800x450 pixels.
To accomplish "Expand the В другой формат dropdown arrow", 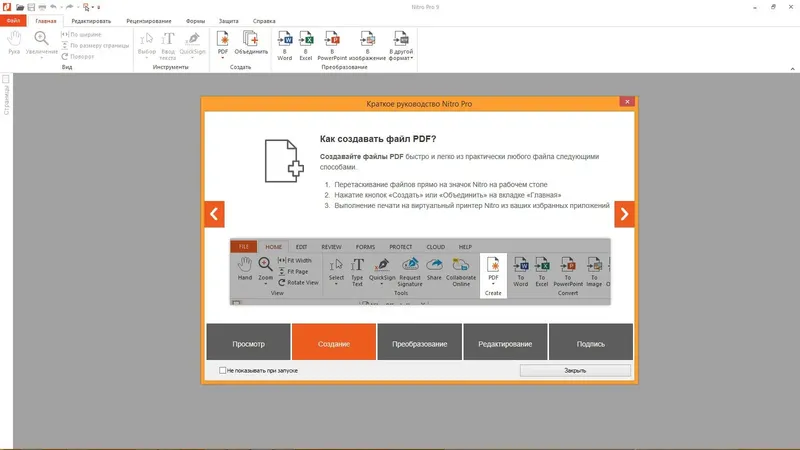I will (x=411, y=58).
